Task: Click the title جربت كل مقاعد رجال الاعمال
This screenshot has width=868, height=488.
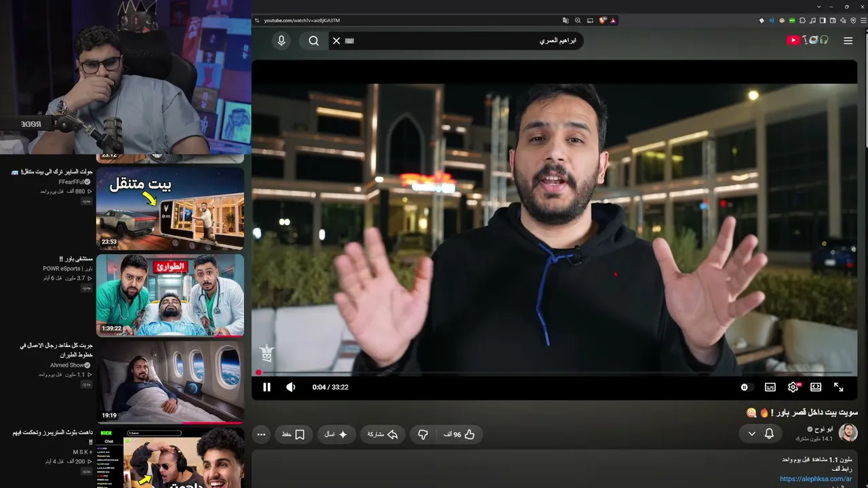Action: 56,350
